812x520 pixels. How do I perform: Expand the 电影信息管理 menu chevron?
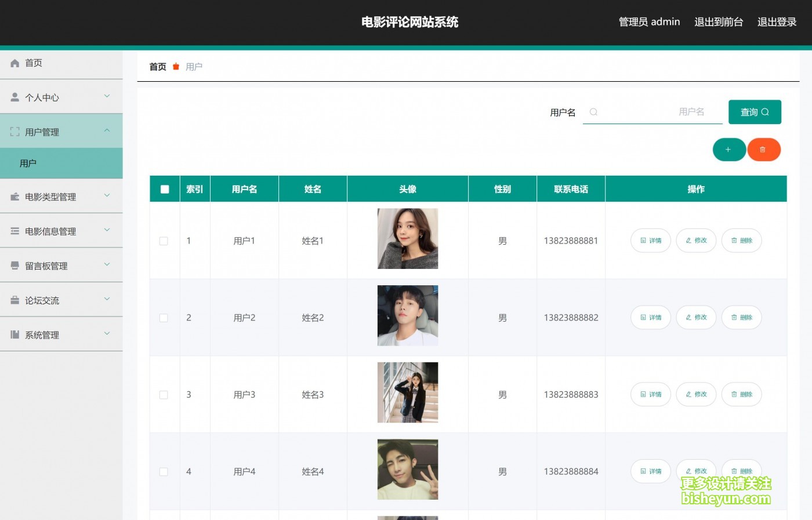coord(107,230)
